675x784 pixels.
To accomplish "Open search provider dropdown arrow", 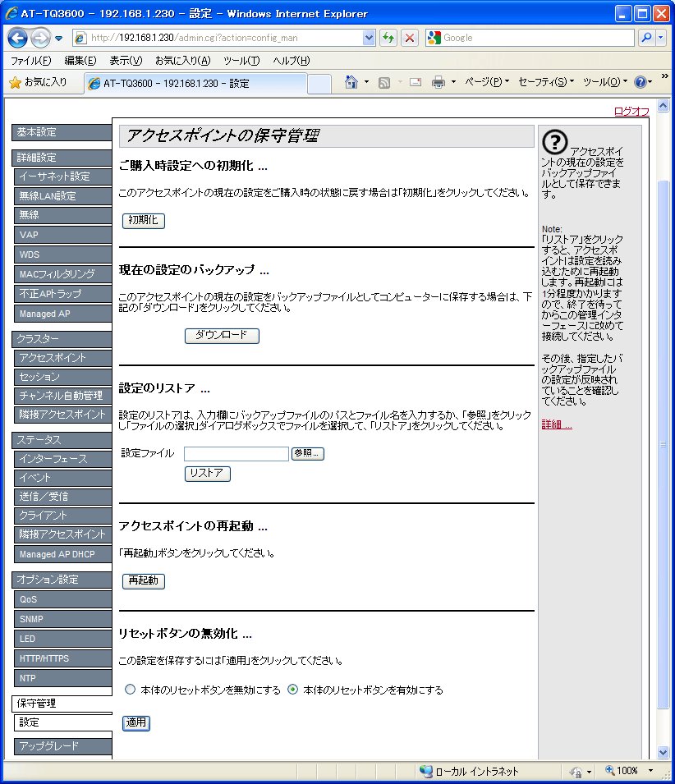I will pyautogui.click(x=661, y=38).
